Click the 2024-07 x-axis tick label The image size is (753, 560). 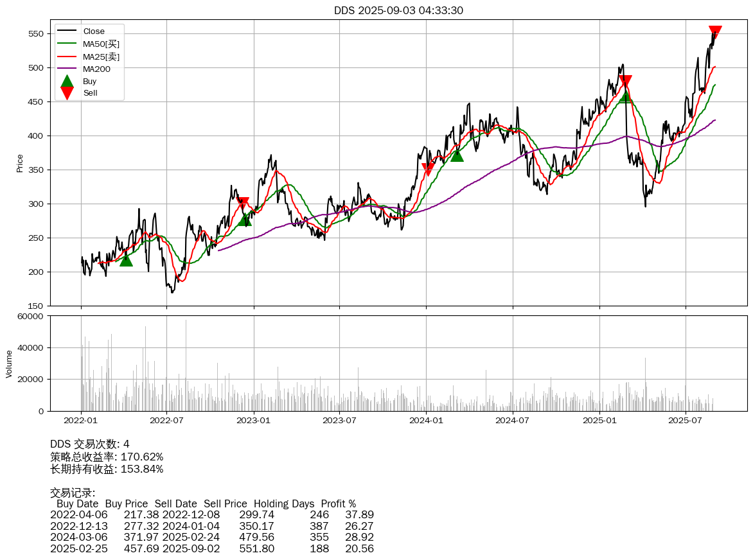click(513, 421)
